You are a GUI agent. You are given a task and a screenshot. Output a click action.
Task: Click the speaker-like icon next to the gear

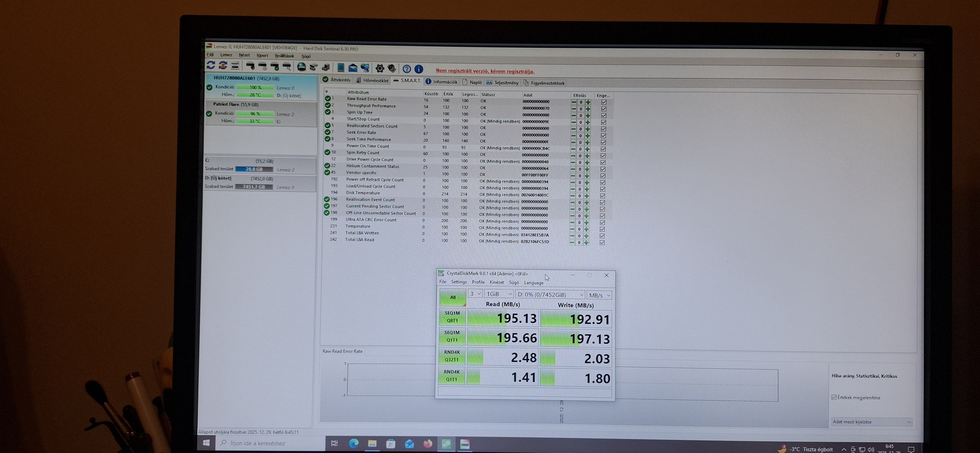click(x=392, y=68)
